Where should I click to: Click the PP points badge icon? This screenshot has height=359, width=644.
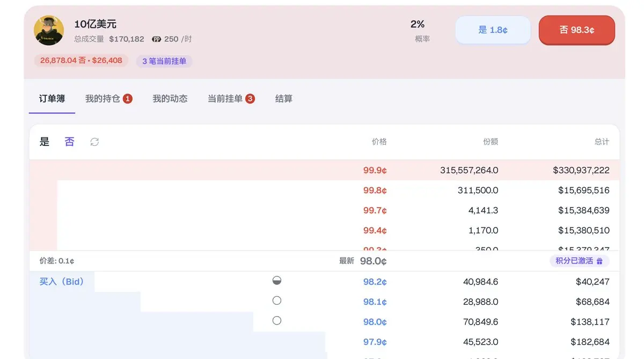click(x=156, y=39)
